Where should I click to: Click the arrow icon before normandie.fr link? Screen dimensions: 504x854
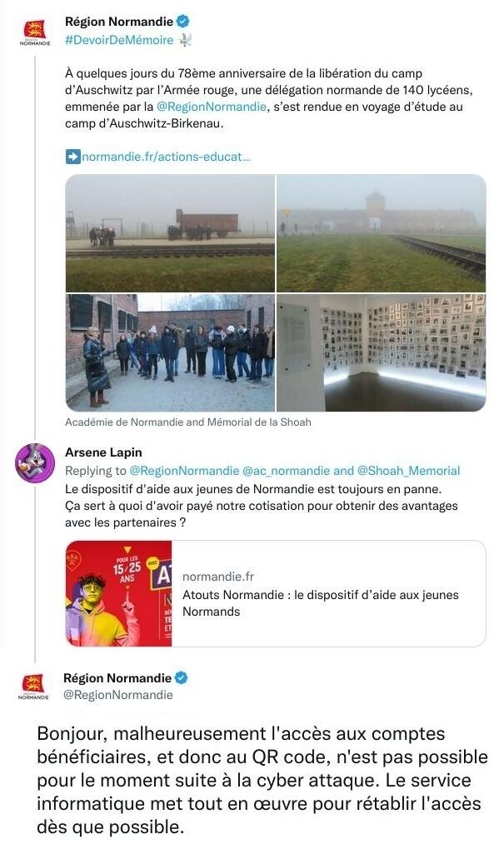pyautogui.click(x=72, y=157)
